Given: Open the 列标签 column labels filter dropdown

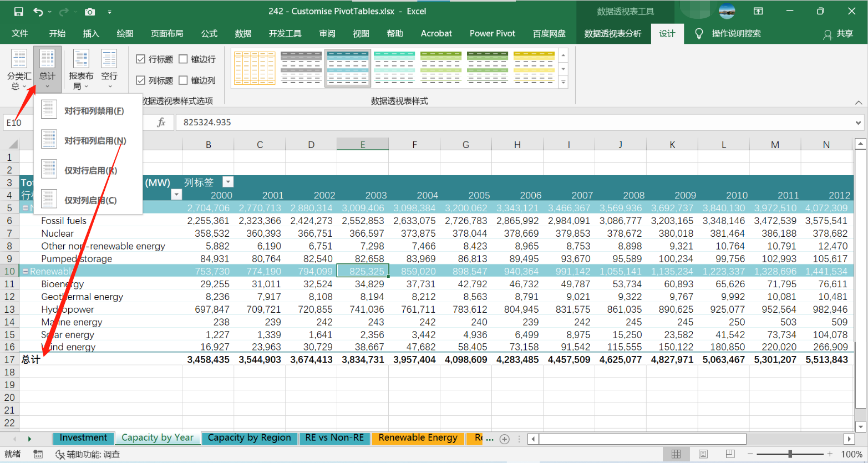Looking at the screenshot, I should [x=228, y=182].
